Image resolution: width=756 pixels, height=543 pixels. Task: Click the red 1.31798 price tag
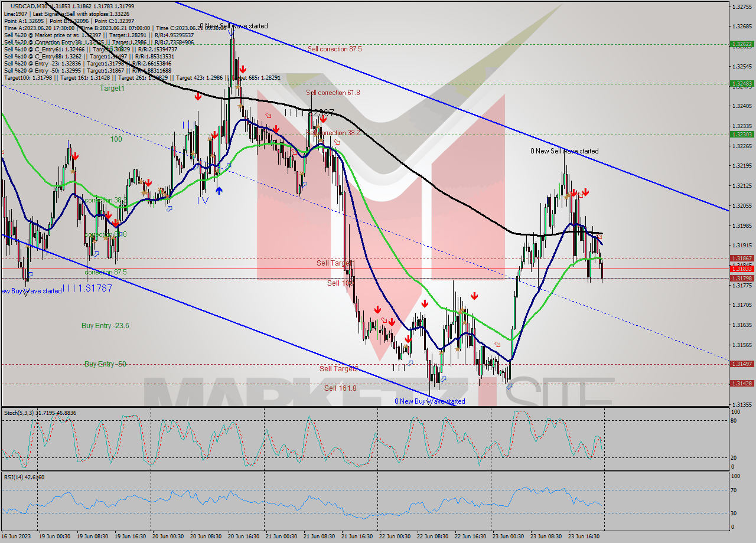pos(742,279)
